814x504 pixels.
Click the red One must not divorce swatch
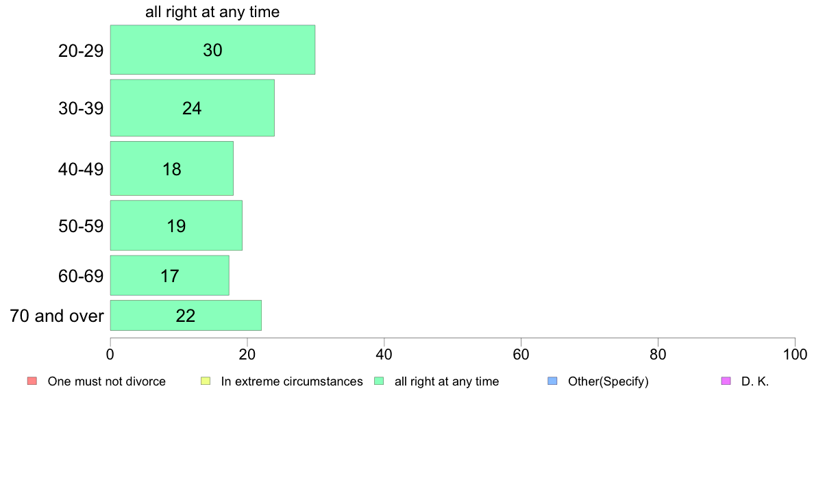pos(32,381)
